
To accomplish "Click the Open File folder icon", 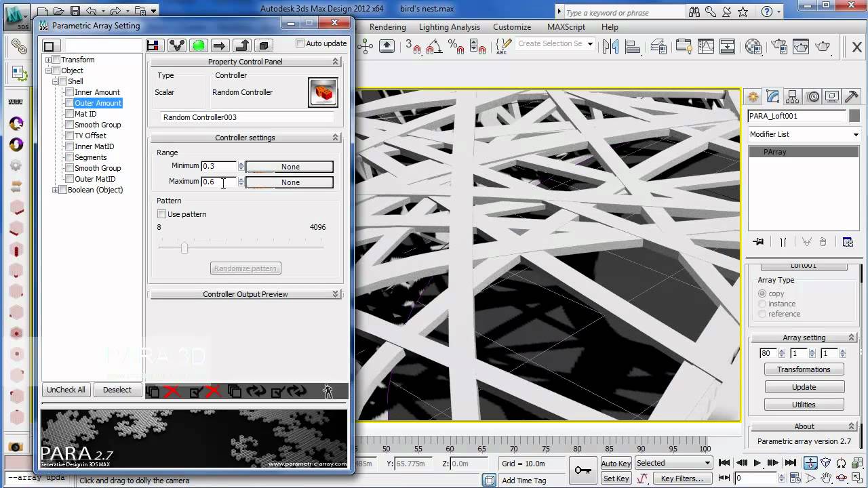I will pos(59,11).
